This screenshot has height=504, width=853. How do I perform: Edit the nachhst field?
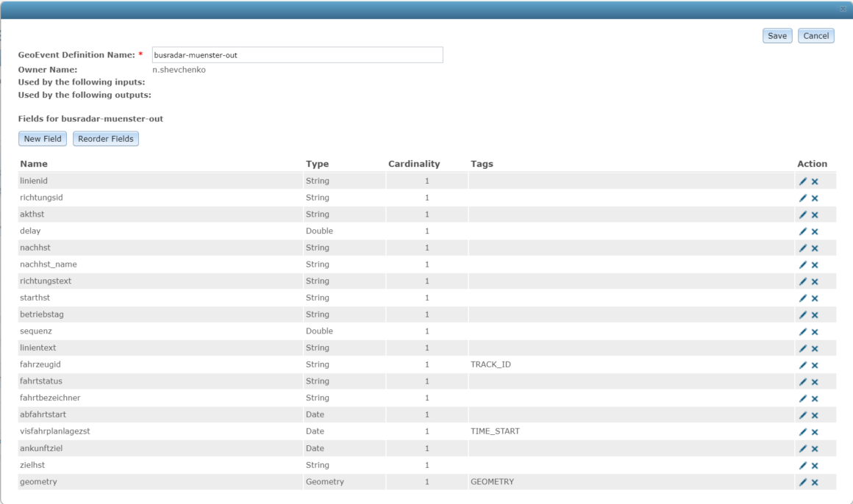[803, 248]
